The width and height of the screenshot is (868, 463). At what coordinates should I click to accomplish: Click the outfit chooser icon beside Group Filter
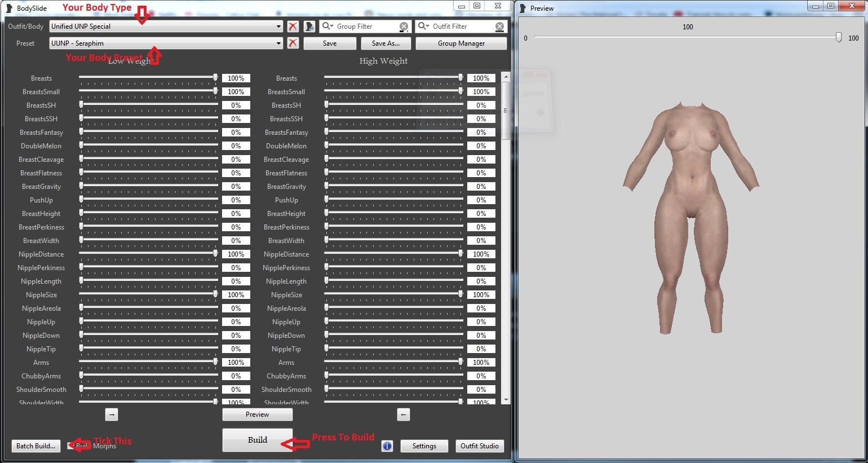[x=309, y=27]
